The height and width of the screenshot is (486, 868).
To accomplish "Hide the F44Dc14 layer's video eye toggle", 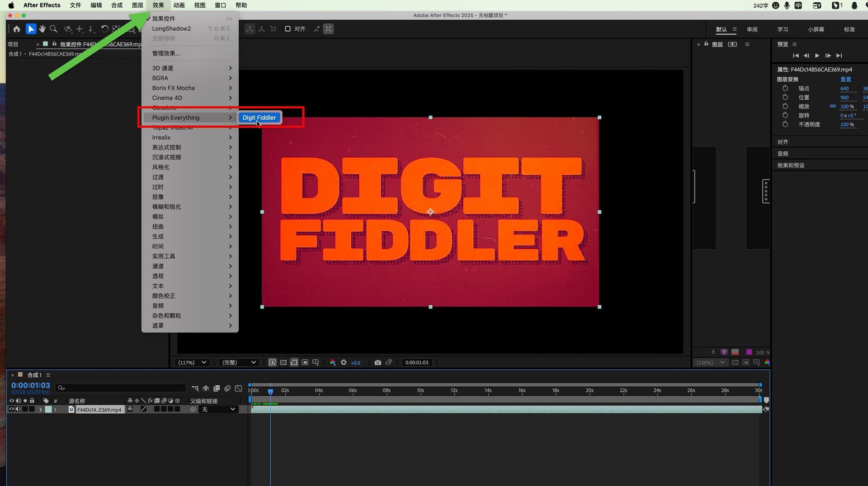I will click(x=12, y=409).
